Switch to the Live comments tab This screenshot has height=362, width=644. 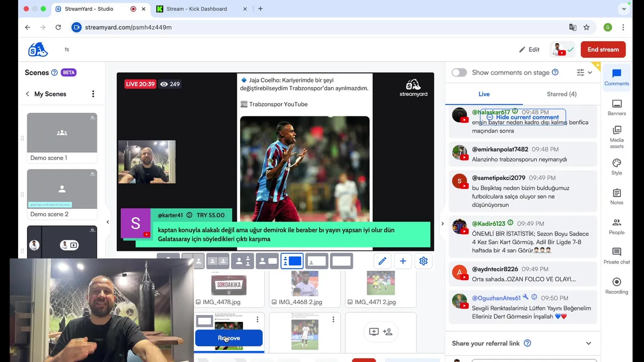pos(484,94)
